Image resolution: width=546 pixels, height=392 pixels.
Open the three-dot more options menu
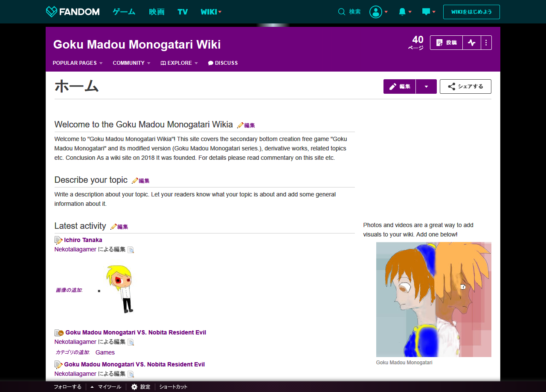pos(486,43)
